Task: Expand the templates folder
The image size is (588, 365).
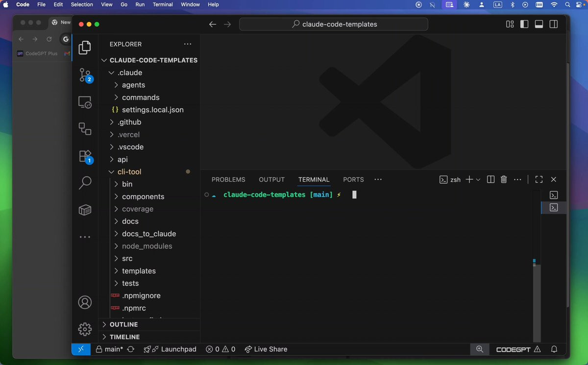Action: pos(149,271)
